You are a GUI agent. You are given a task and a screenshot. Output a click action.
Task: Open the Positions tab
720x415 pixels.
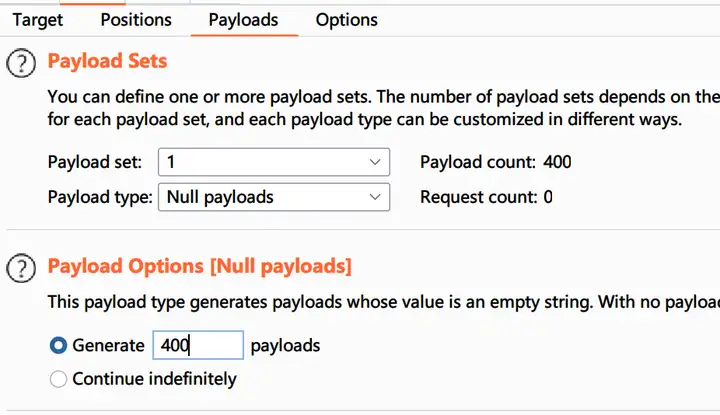(136, 19)
